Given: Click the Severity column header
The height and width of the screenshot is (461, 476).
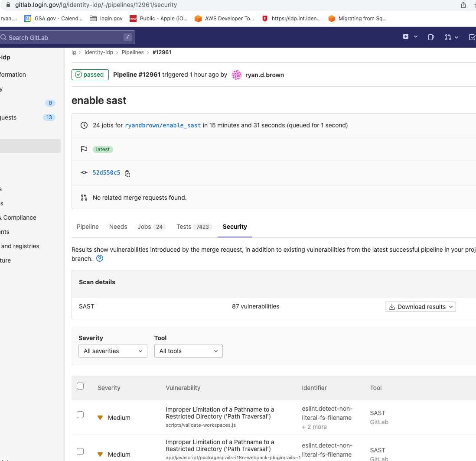Looking at the screenshot, I should [x=109, y=388].
